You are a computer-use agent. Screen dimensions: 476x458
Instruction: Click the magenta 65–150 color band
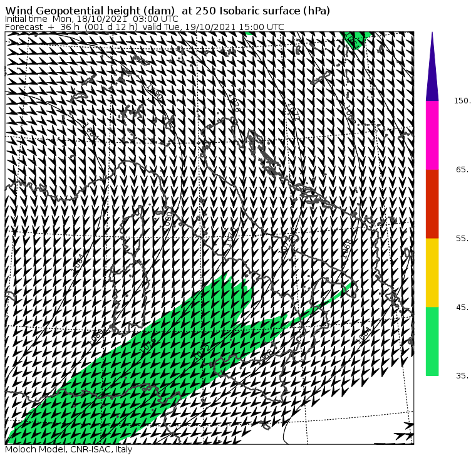[432, 135]
